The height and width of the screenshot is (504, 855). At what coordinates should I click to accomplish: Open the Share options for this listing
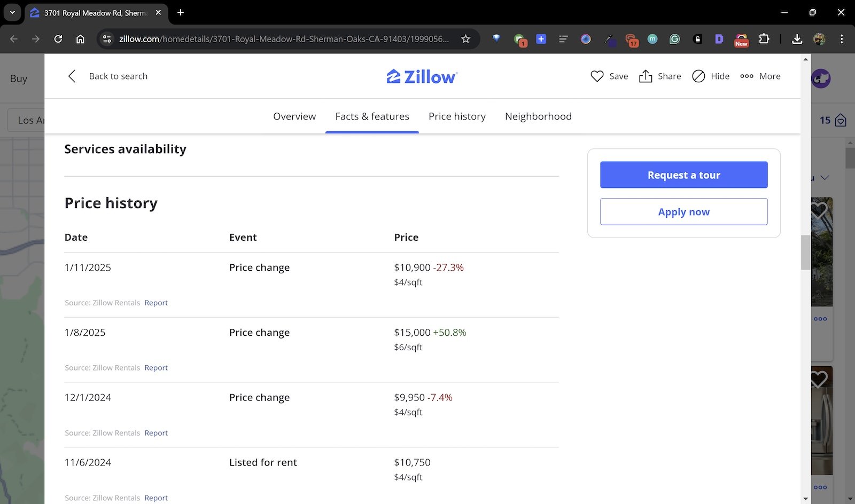click(659, 76)
